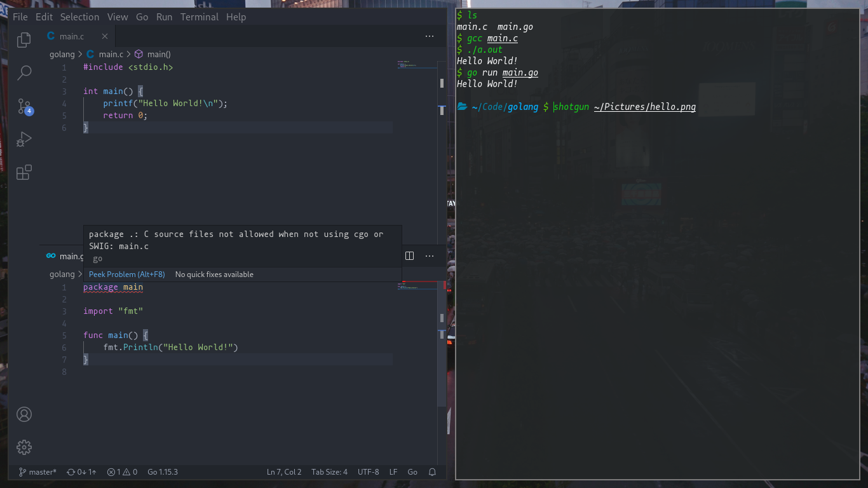Open the Explorer view in activity bar
The image size is (868, 488).
[24, 40]
